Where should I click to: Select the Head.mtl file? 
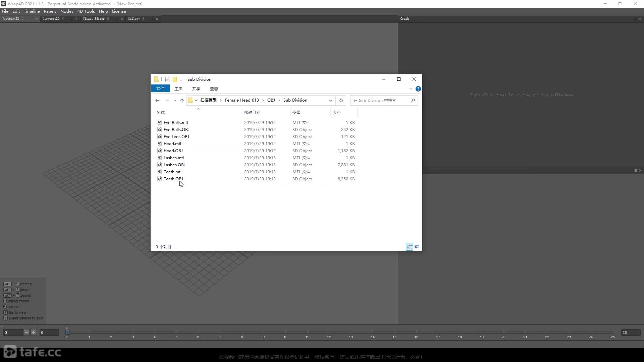[172, 143]
